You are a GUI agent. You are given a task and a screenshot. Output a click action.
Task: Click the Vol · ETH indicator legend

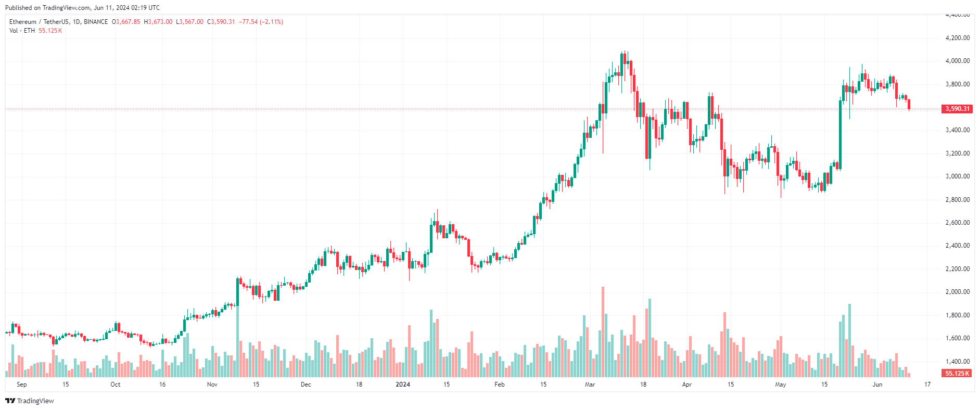[x=22, y=31]
